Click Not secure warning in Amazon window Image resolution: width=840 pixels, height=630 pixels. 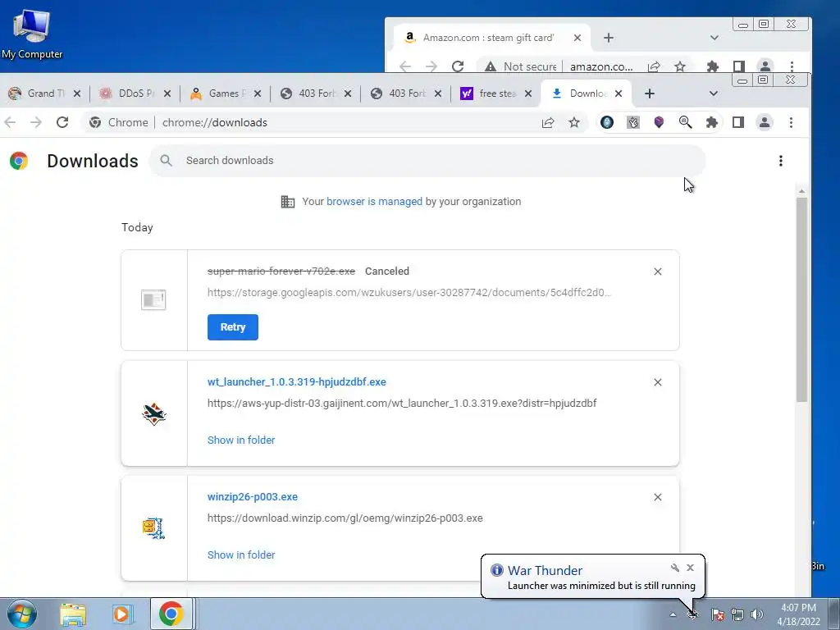click(521, 66)
